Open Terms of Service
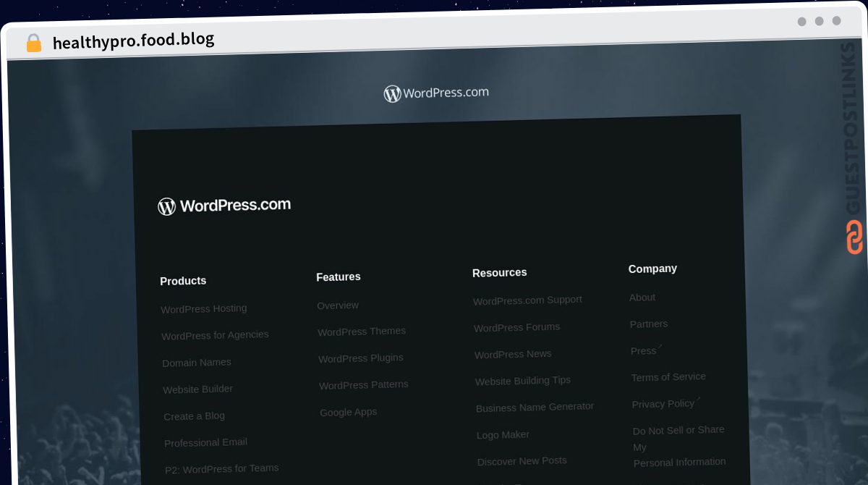 tap(668, 377)
